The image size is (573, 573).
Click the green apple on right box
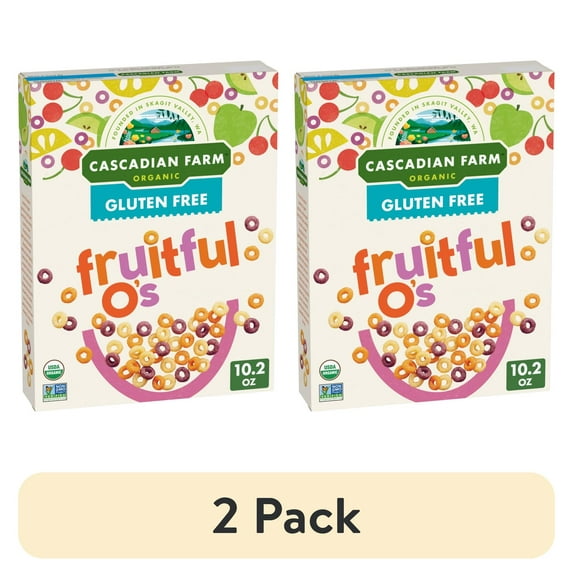(511, 125)
